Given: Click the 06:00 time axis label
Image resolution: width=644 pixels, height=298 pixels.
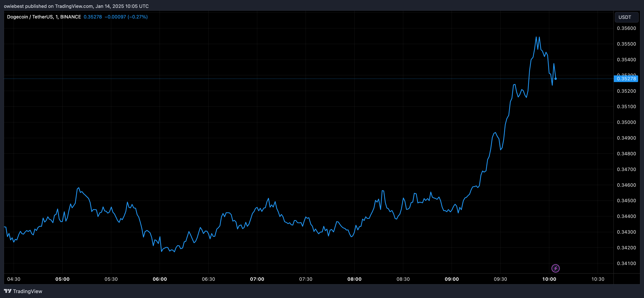Looking at the screenshot, I should pyautogui.click(x=160, y=279).
